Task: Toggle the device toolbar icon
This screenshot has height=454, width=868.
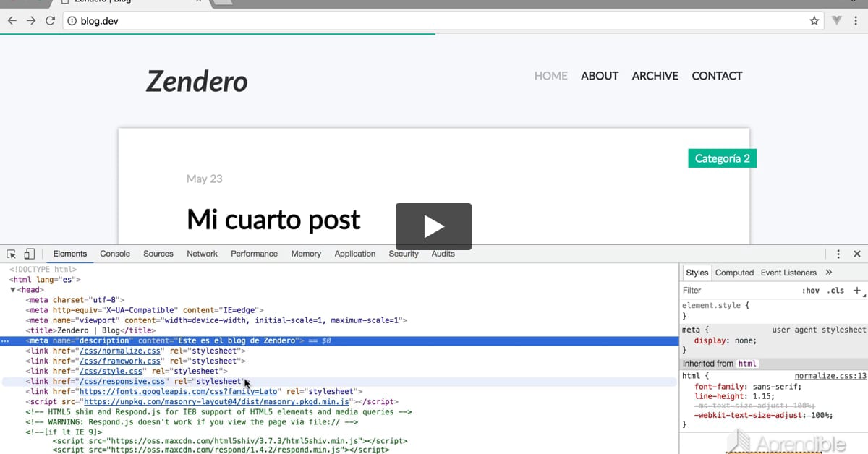Action: point(29,254)
